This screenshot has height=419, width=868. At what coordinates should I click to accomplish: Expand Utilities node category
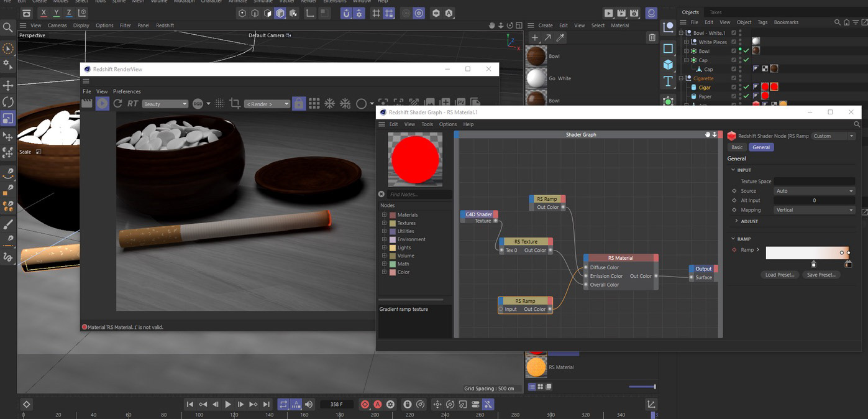(384, 231)
